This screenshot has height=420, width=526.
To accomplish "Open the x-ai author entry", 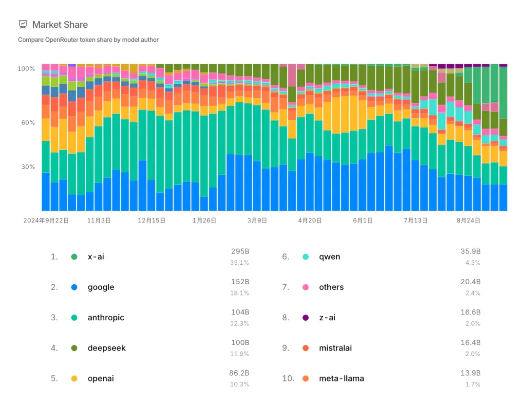I will [96, 257].
